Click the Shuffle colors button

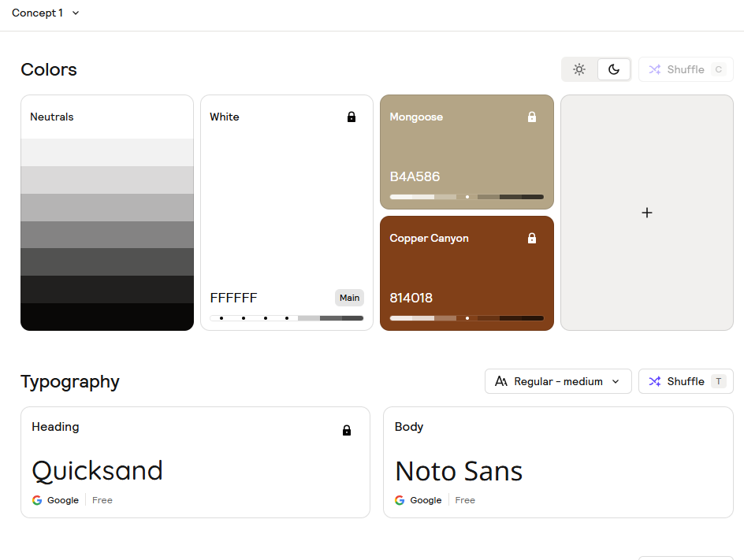(686, 69)
